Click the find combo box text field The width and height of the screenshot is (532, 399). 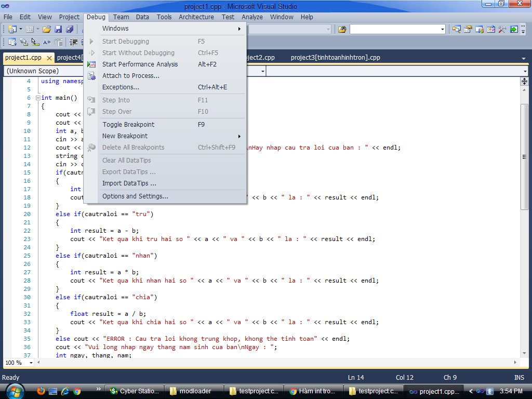coord(395,30)
